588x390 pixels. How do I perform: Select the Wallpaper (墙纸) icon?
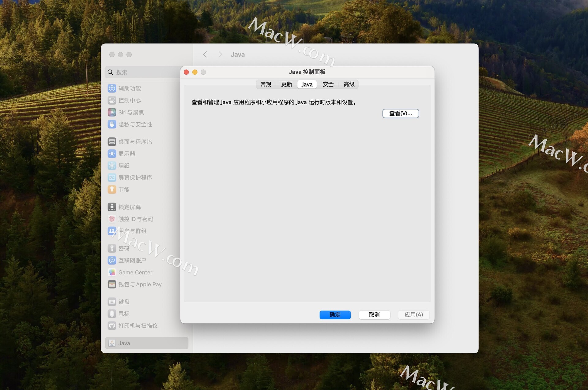(112, 165)
